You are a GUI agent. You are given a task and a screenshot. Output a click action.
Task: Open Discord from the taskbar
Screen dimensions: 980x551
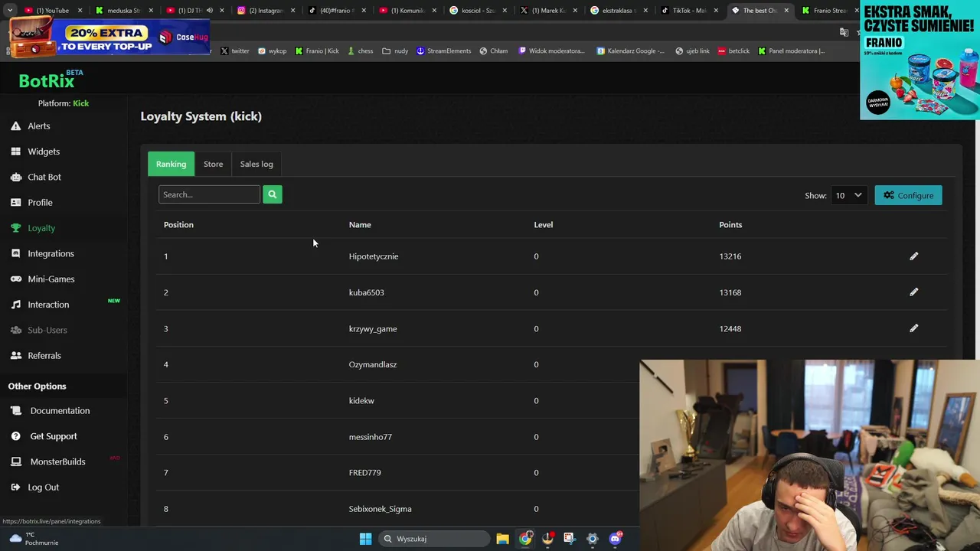click(615, 539)
